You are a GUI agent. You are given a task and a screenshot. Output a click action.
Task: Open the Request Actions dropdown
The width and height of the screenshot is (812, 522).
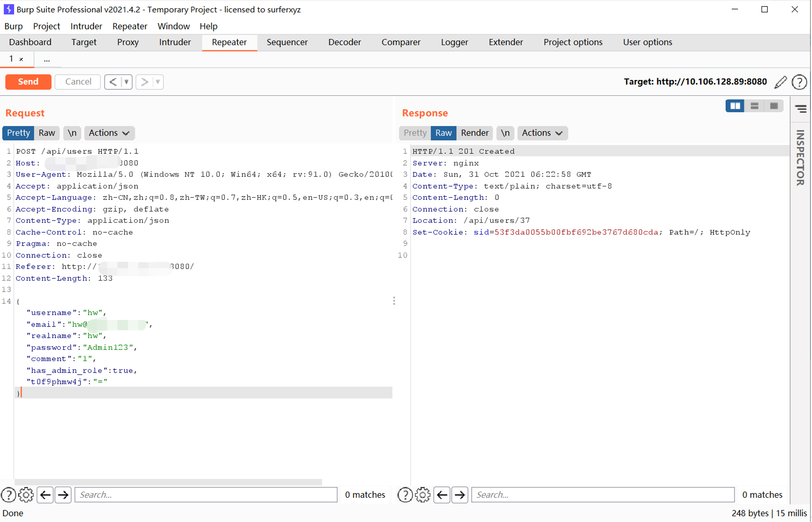point(109,133)
